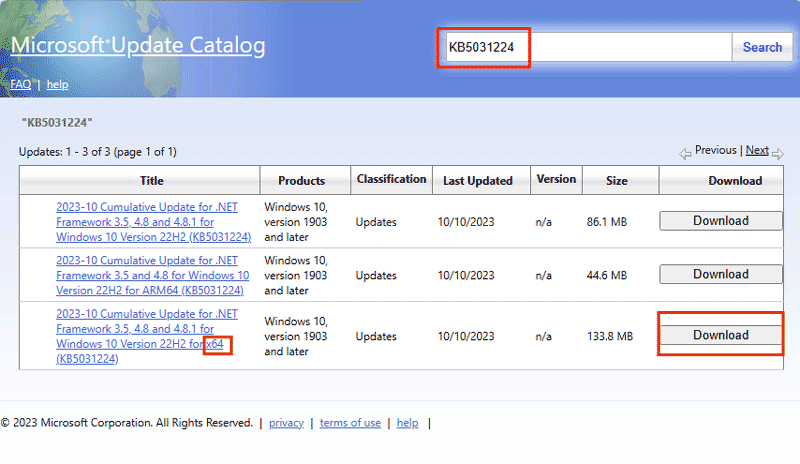Download the 133.8 MB x64 update

click(x=720, y=335)
